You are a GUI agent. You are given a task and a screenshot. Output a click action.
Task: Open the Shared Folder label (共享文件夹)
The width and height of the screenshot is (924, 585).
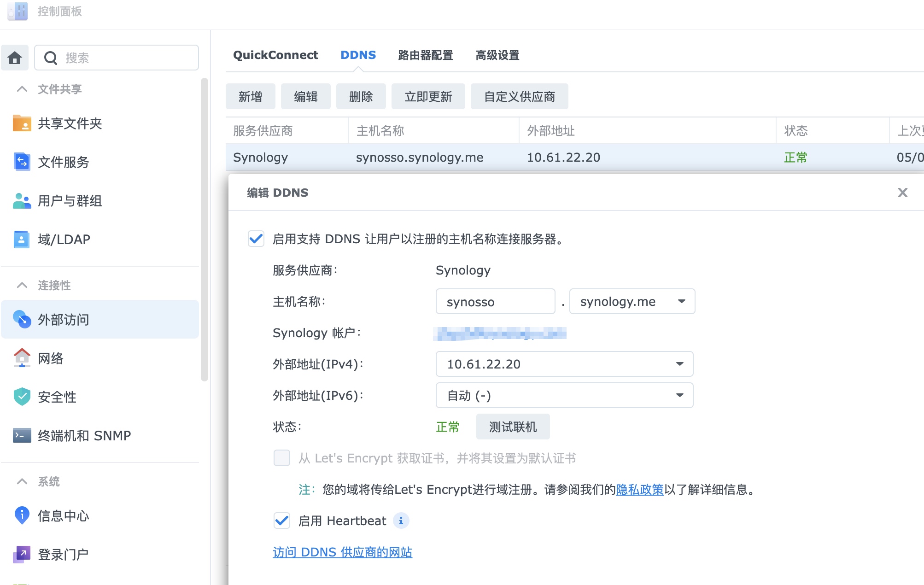coord(70,123)
